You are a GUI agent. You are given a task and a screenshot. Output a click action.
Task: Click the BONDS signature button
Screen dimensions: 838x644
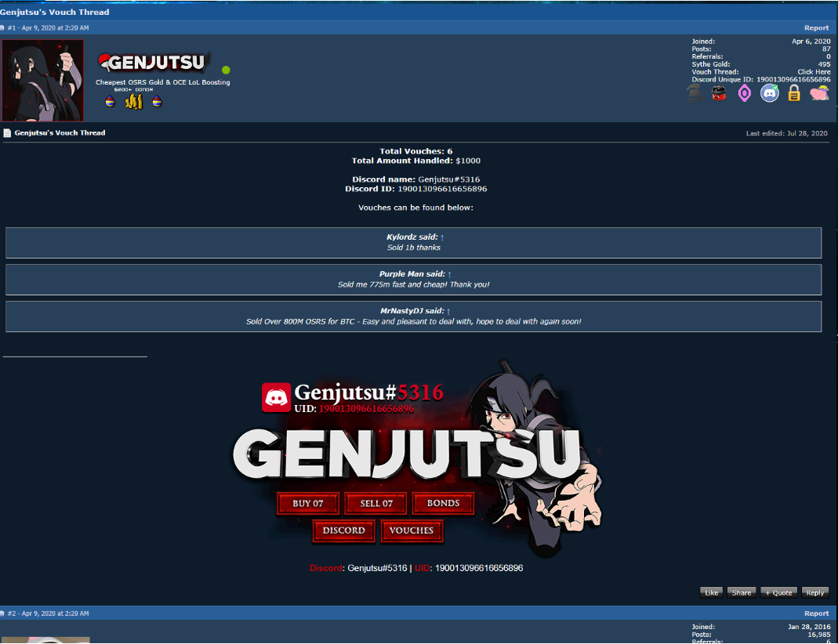(443, 503)
